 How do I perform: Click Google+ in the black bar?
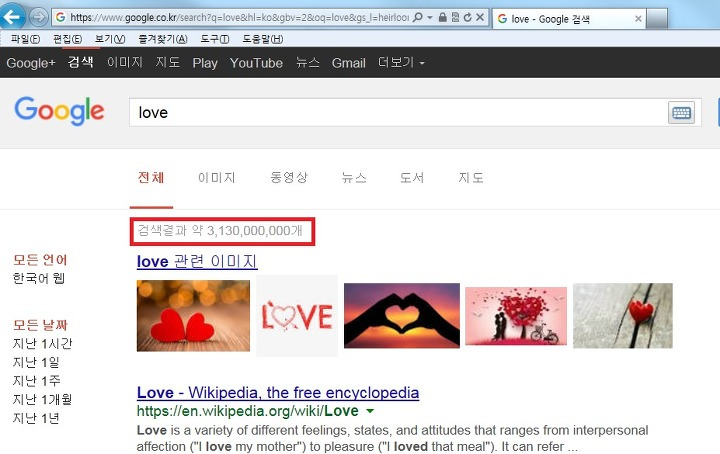point(31,63)
